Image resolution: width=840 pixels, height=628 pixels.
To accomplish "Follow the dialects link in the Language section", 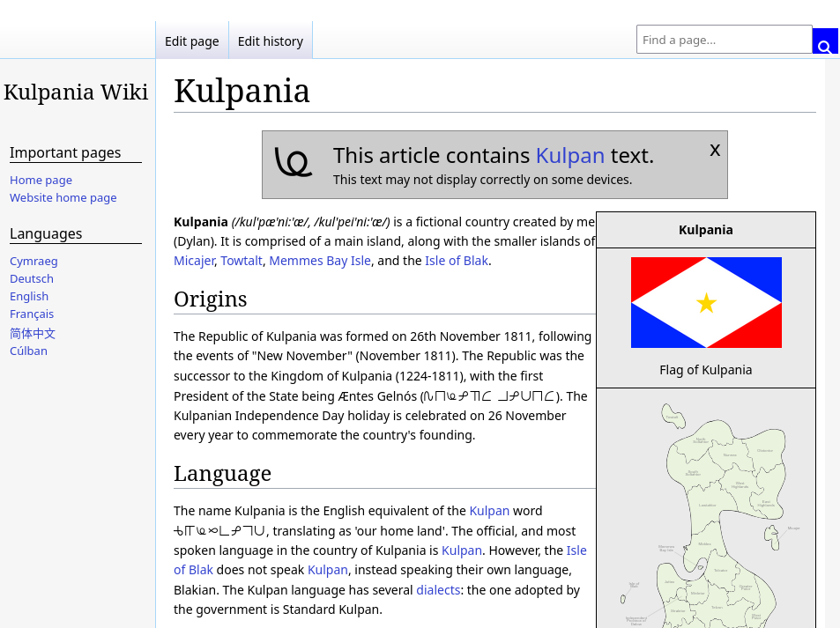I will (x=438, y=589).
